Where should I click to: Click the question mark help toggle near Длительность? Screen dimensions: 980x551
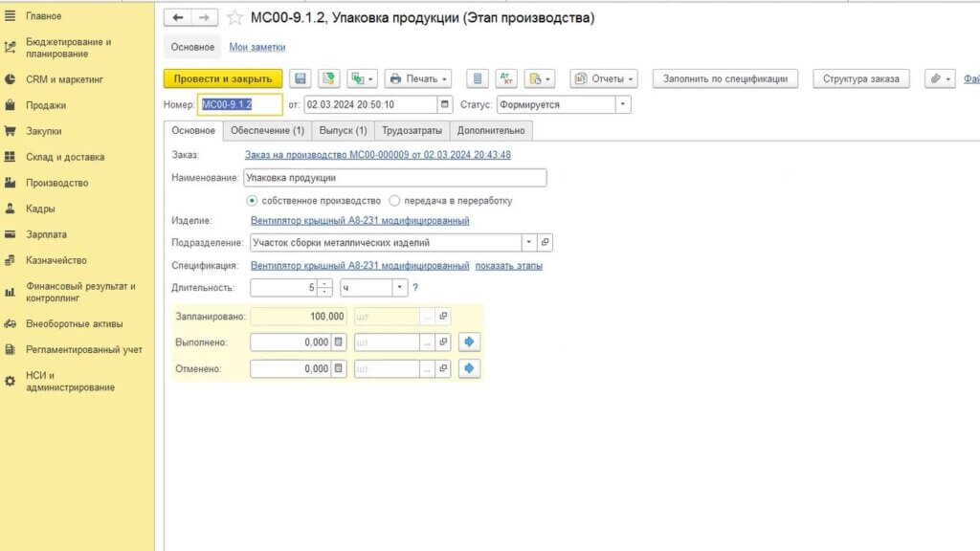point(415,288)
